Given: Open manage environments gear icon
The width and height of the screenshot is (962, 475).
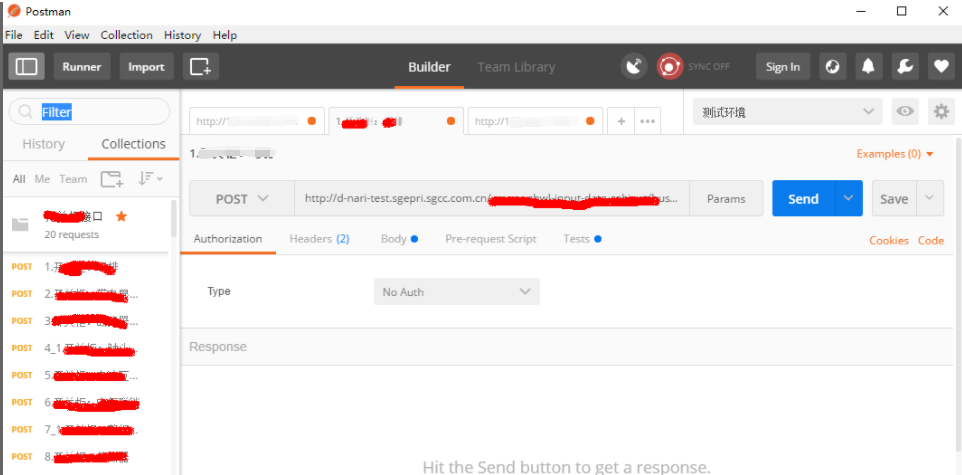Looking at the screenshot, I should (x=941, y=112).
